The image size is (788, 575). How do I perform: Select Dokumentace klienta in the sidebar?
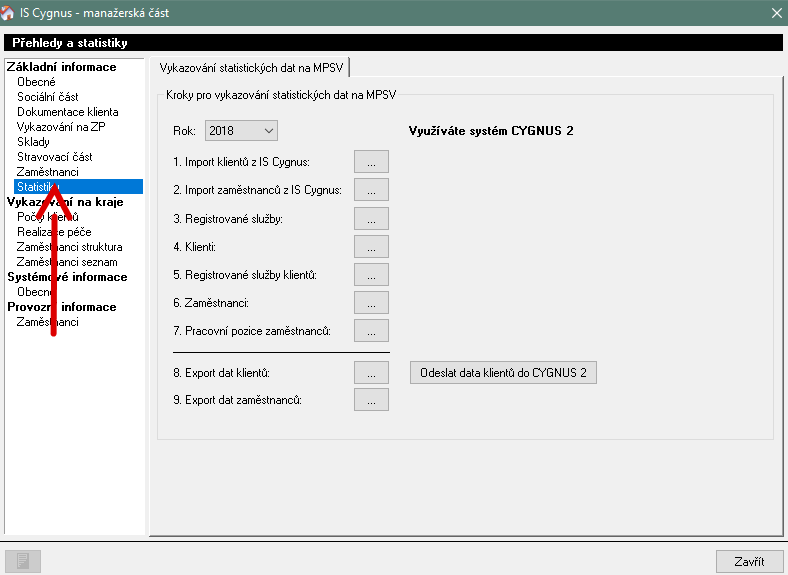click(68, 112)
